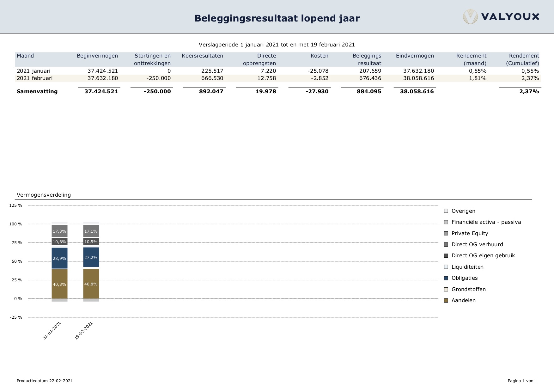The image size is (554, 392).
Task: Click the Rendement (Cumulatief) header
Action: coord(522,59)
